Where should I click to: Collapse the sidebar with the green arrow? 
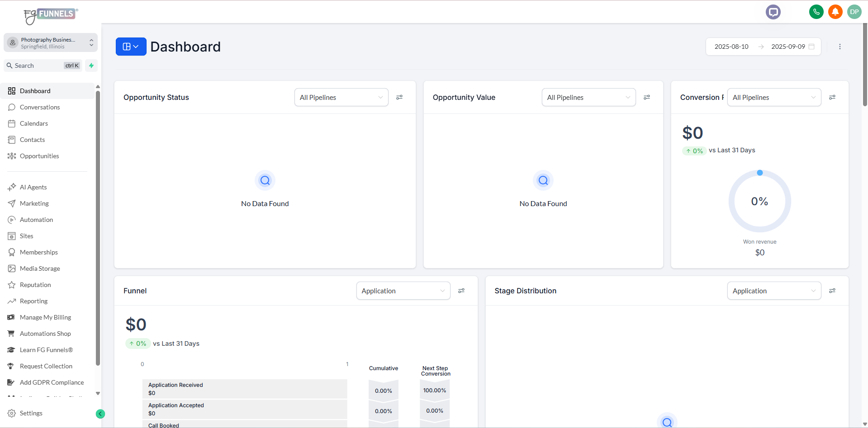[x=100, y=414]
